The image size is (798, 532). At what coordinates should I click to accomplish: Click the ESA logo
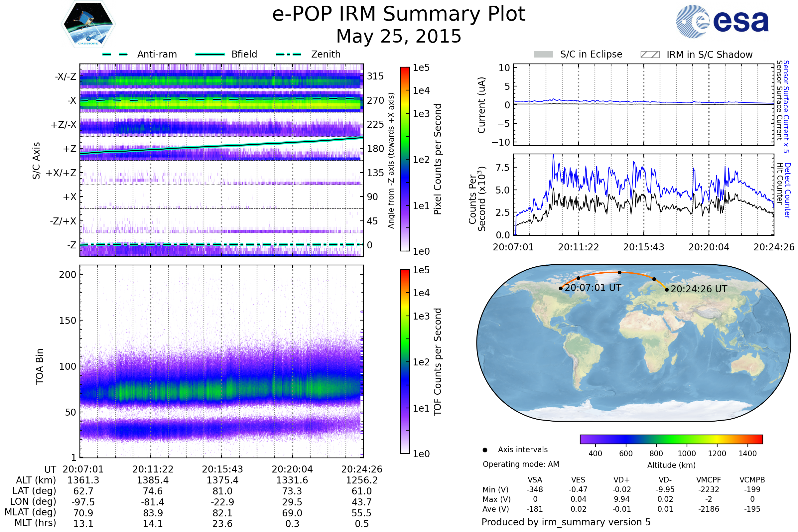(722, 21)
